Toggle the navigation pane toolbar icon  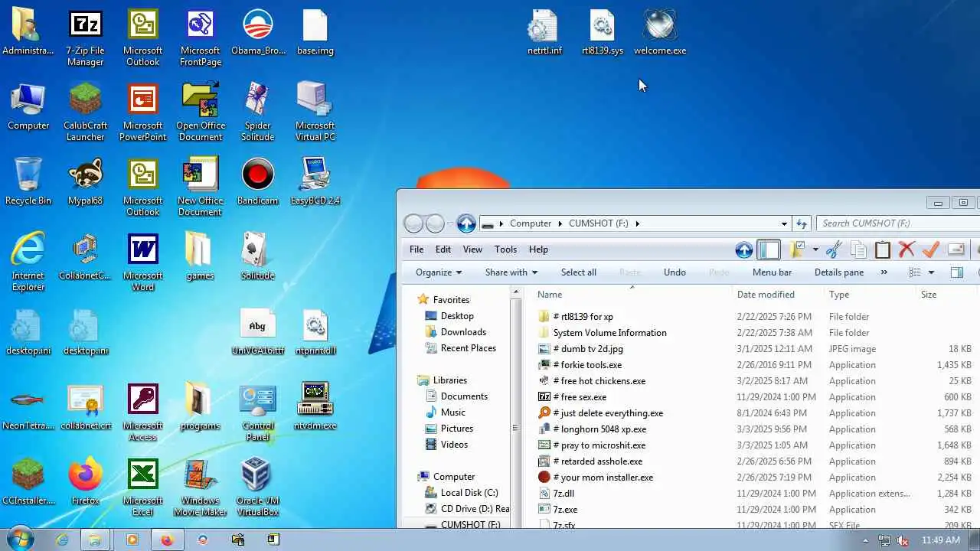point(769,249)
